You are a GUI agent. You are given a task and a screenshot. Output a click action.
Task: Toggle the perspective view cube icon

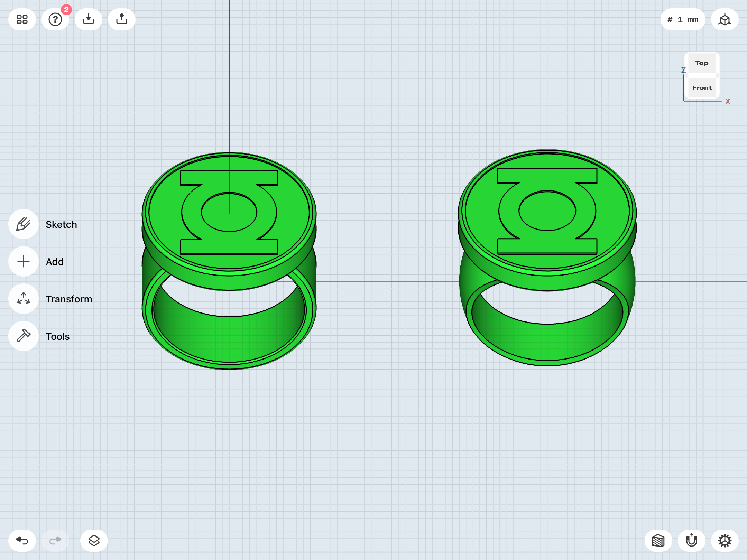[725, 19]
